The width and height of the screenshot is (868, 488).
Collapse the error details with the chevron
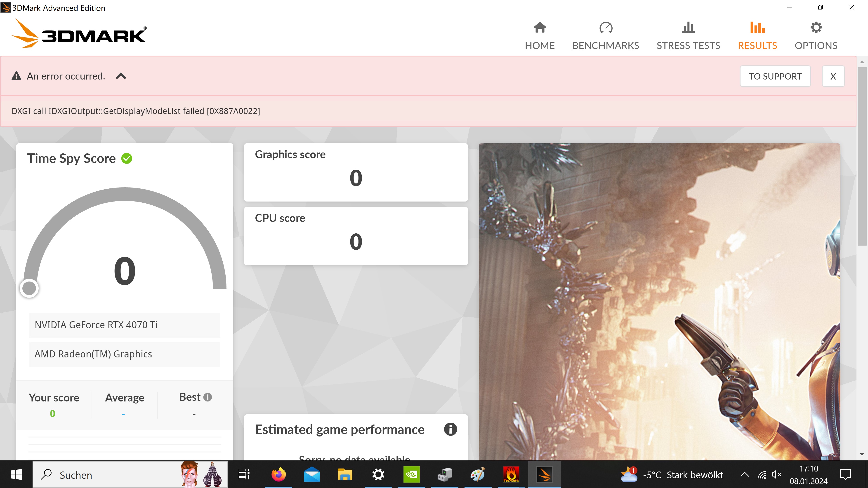[x=121, y=76]
